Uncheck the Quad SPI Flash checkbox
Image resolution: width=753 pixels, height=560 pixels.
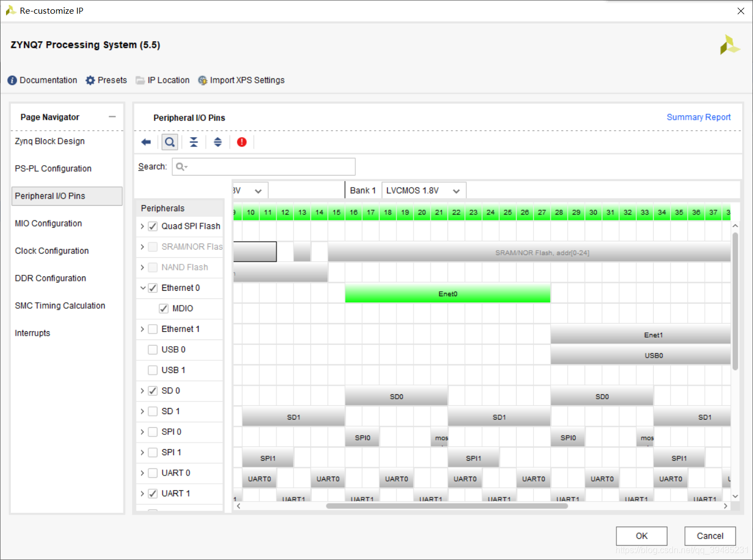point(153,226)
